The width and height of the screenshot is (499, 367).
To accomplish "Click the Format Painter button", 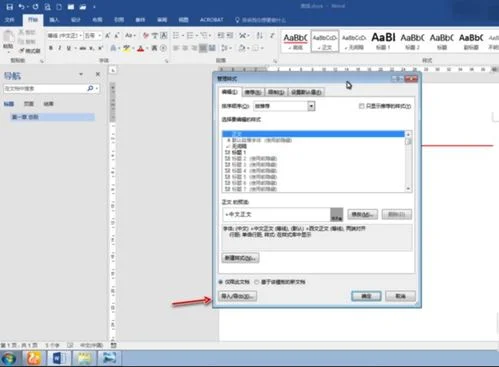I will point(30,51).
